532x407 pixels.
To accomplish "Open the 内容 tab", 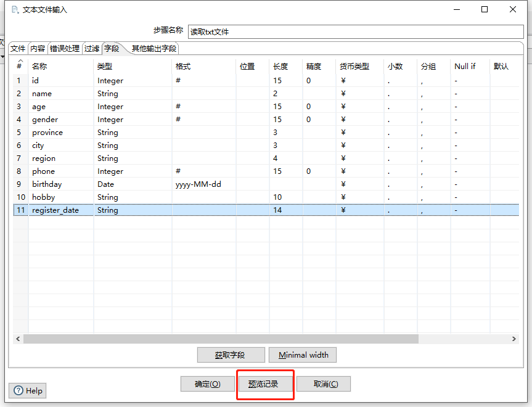I will click(x=38, y=48).
